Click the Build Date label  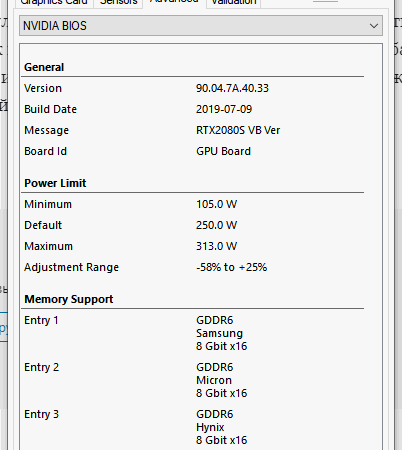(50, 109)
